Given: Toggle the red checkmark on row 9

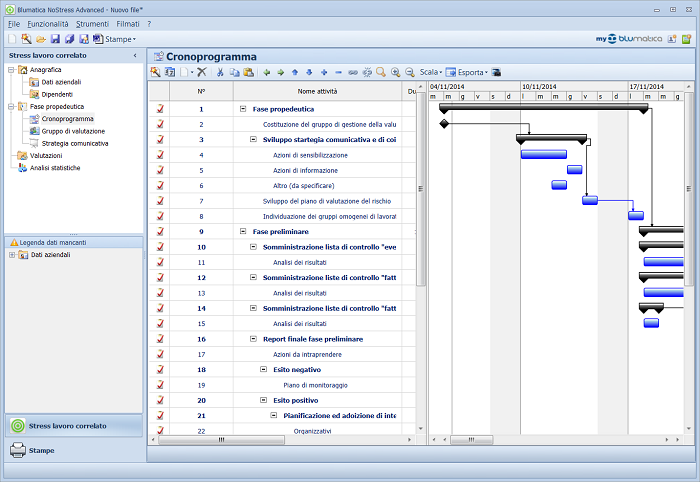Looking at the screenshot, I should pos(160,231).
